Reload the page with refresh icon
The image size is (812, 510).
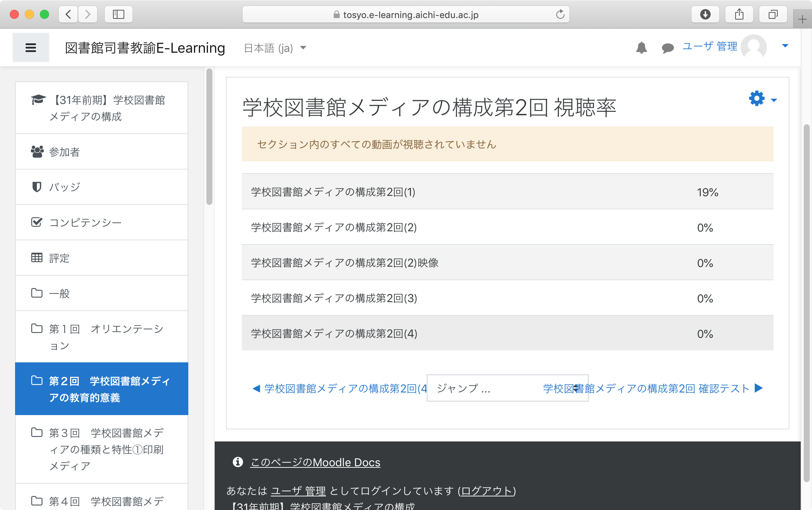point(560,14)
